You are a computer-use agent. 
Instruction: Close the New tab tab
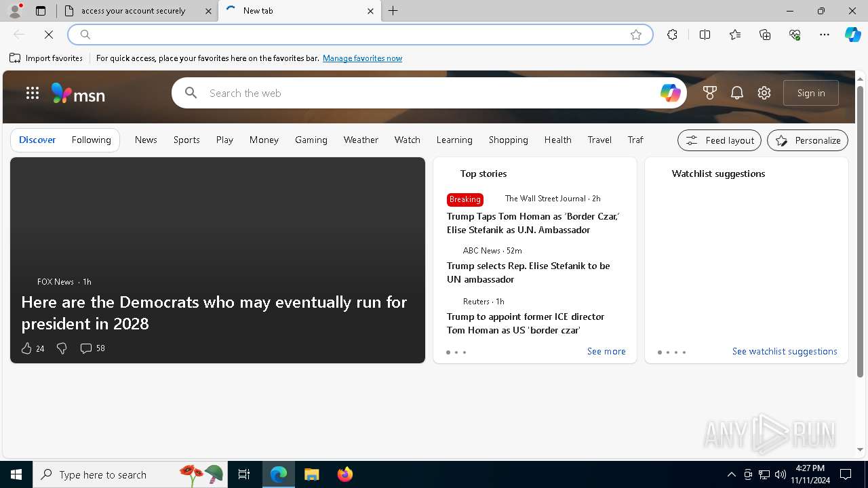coord(370,11)
